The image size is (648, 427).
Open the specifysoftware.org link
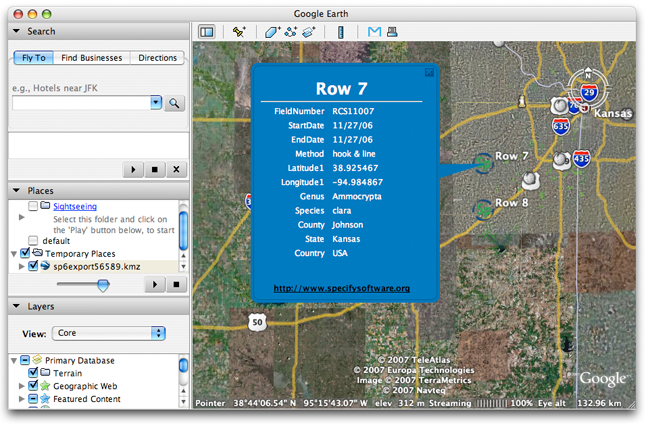(x=342, y=289)
